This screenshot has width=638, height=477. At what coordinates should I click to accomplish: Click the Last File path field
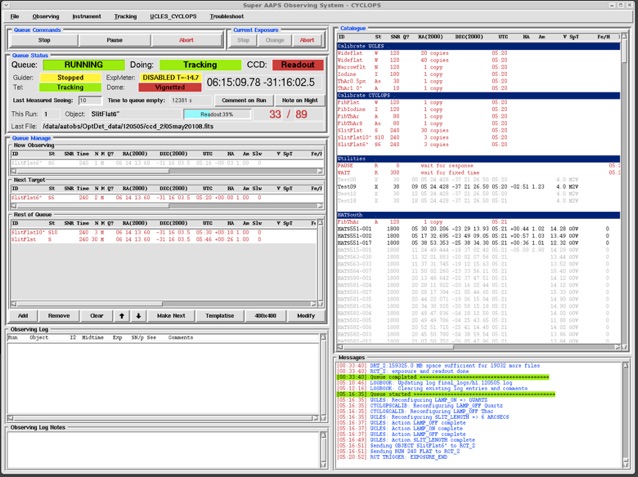click(182, 126)
